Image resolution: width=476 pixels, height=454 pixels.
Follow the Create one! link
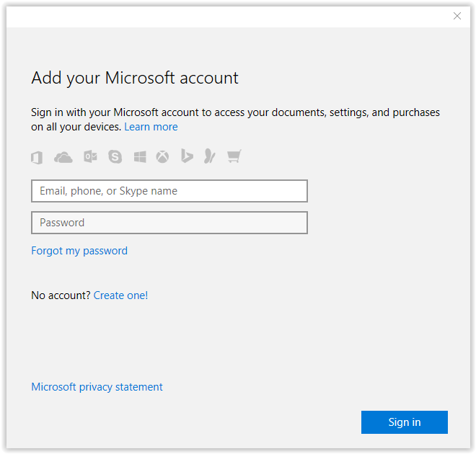[x=120, y=295]
